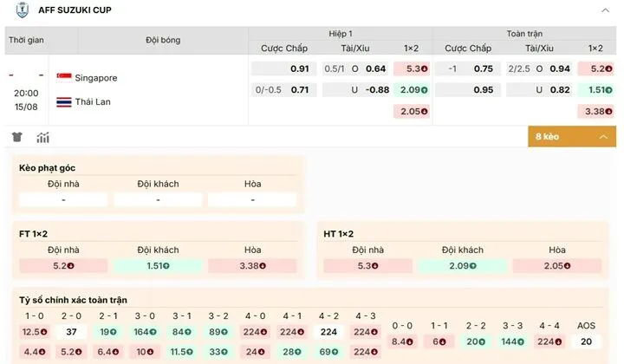The width and height of the screenshot is (624, 364).
Task: Pick Toàn trận 1x2 odds 3.38 top row
Action: [x=595, y=112]
